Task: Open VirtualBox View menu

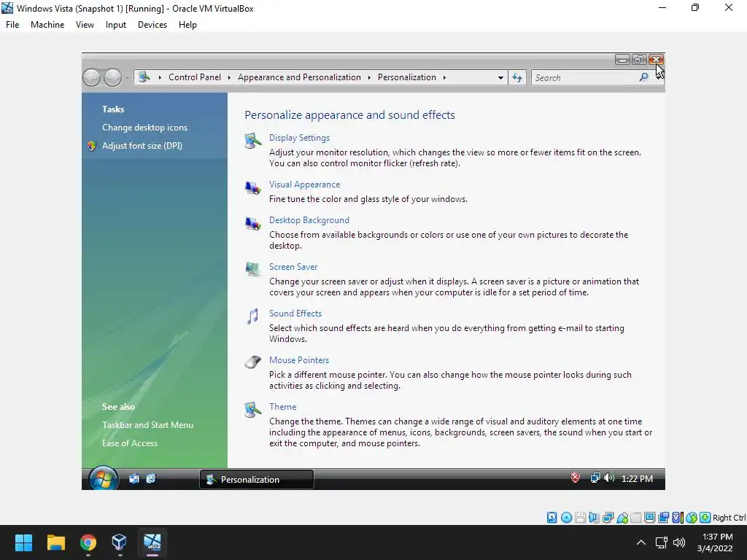Action: click(x=85, y=25)
